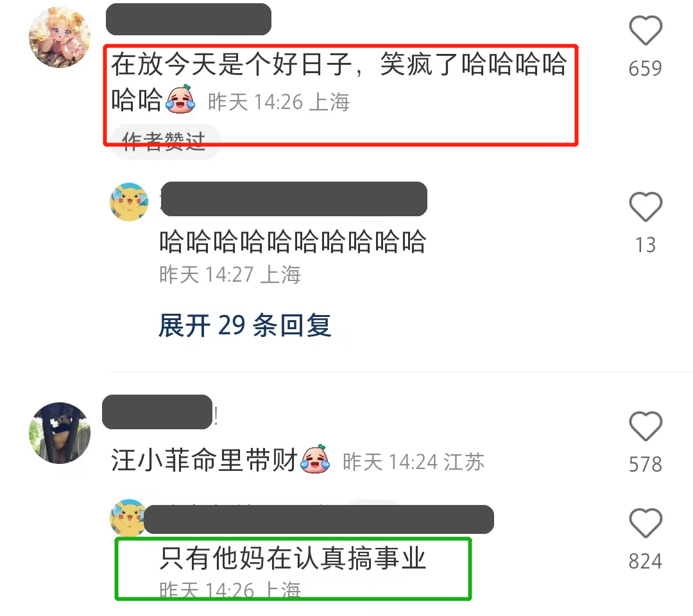Viewport: 693px width, 616px height.
Task: Like the 哈哈哈 reply with 13 likes
Action: point(646,207)
